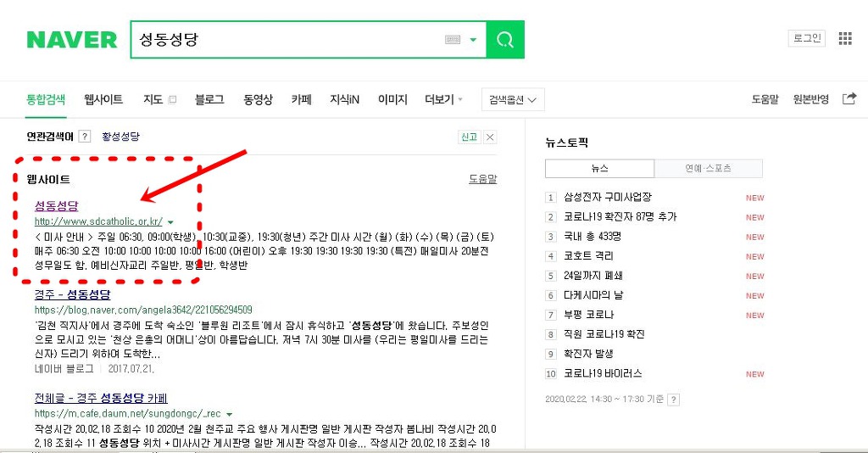Open 전체글 - 경주 성동성당 카페 result
The width and height of the screenshot is (868, 453).
[x=101, y=398]
